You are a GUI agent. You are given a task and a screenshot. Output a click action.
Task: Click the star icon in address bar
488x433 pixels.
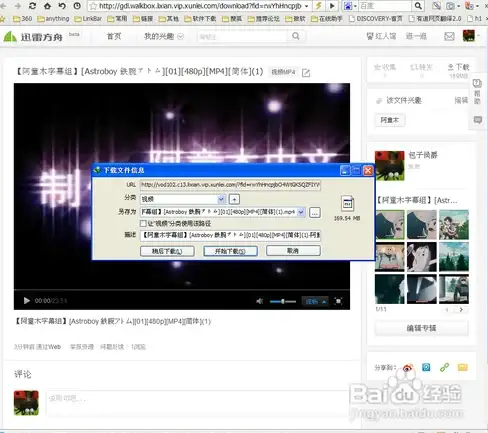93,6
